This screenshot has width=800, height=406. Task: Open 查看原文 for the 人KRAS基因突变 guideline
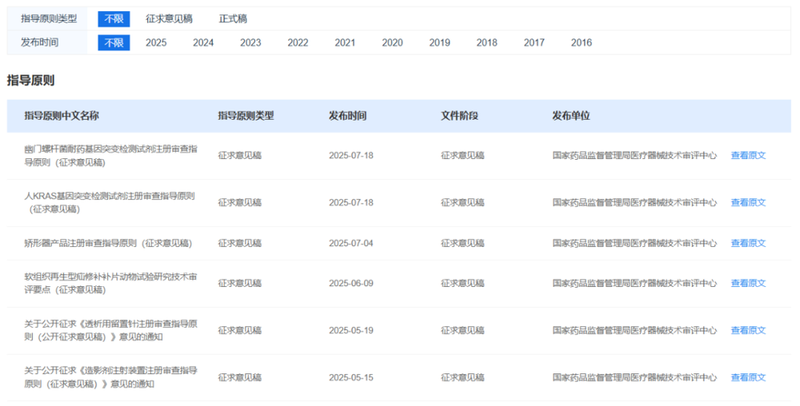pyautogui.click(x=748, y=202)
